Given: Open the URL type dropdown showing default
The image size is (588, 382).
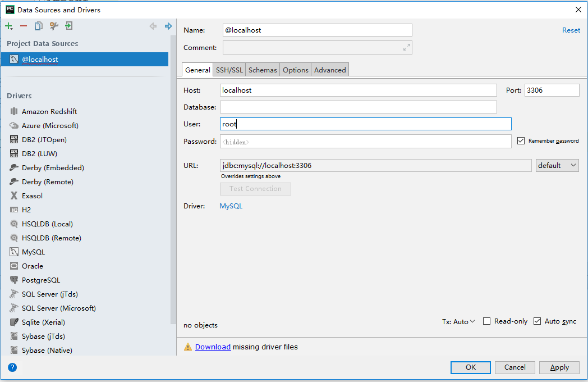Looking at the screenshot, I should click(x=557, y=166).
